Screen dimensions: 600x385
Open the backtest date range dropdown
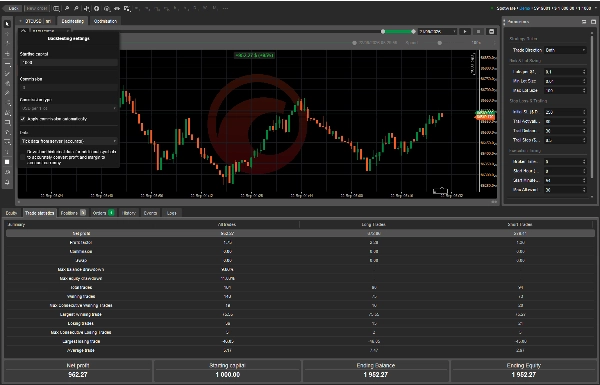pyautogui.click(x=438, y=31)
